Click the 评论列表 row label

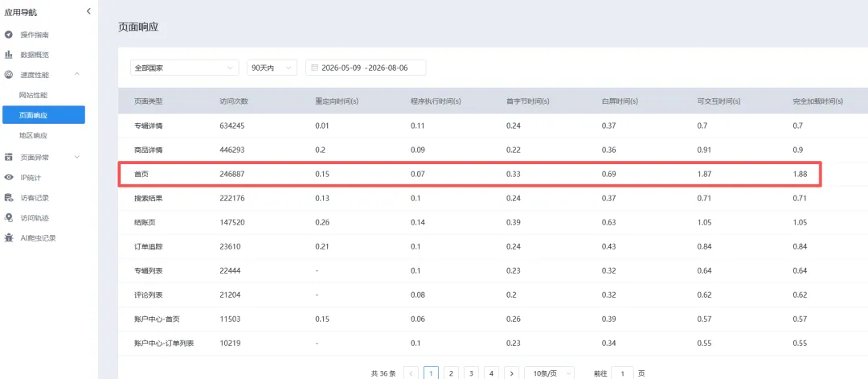click(149, 295)
